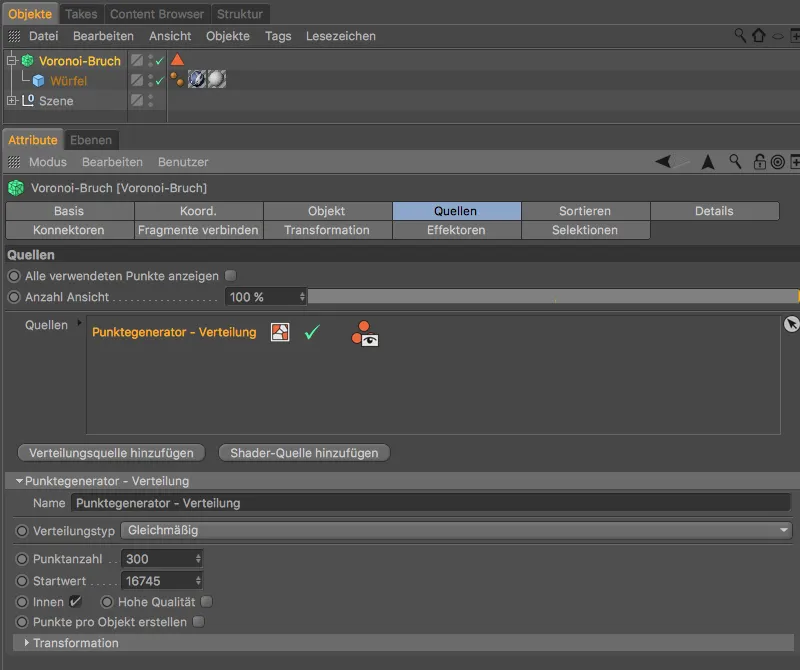Click Verteilungsquelle hinzufügen button

(111, 453)
